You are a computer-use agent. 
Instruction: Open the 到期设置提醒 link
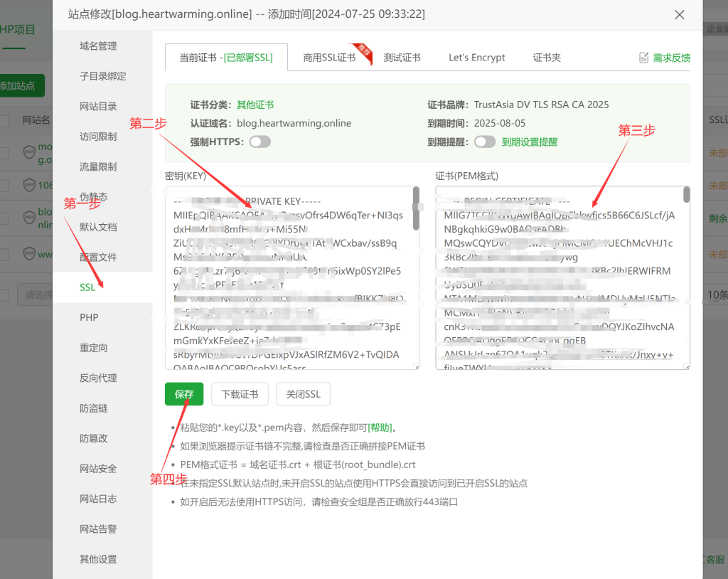(x=530, y=142)
